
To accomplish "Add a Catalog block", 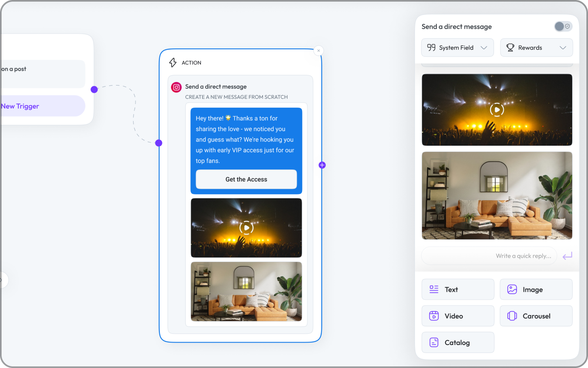I will pos(458,343).
